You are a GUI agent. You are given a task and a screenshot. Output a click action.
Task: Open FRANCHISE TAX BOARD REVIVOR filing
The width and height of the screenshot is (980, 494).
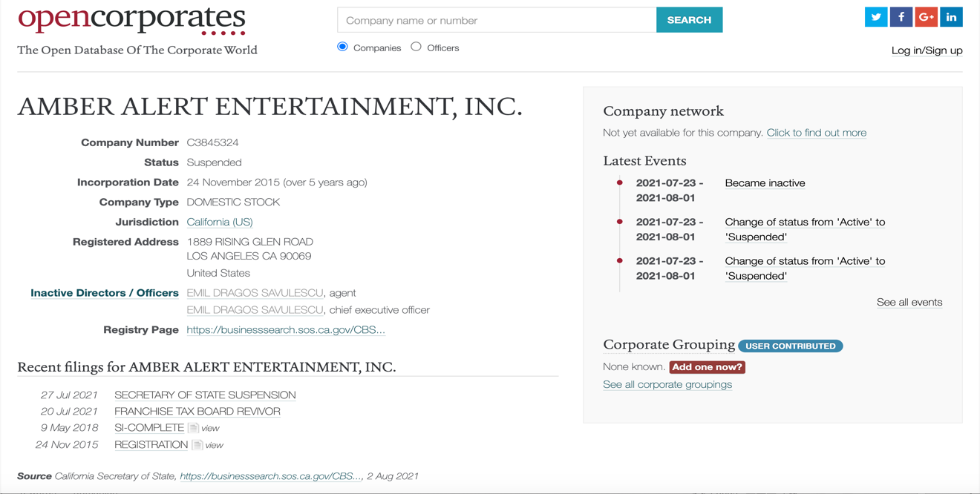pos(197,412)
